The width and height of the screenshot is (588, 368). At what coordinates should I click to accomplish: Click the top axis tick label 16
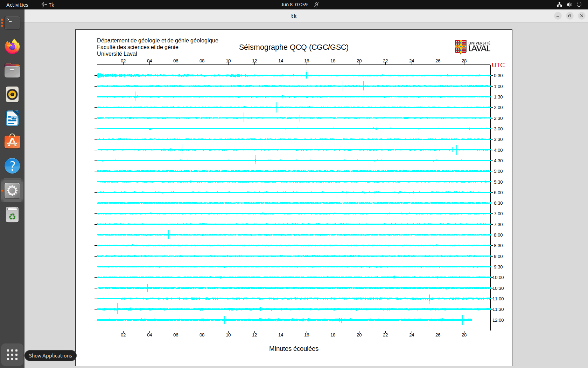(307, 61)
